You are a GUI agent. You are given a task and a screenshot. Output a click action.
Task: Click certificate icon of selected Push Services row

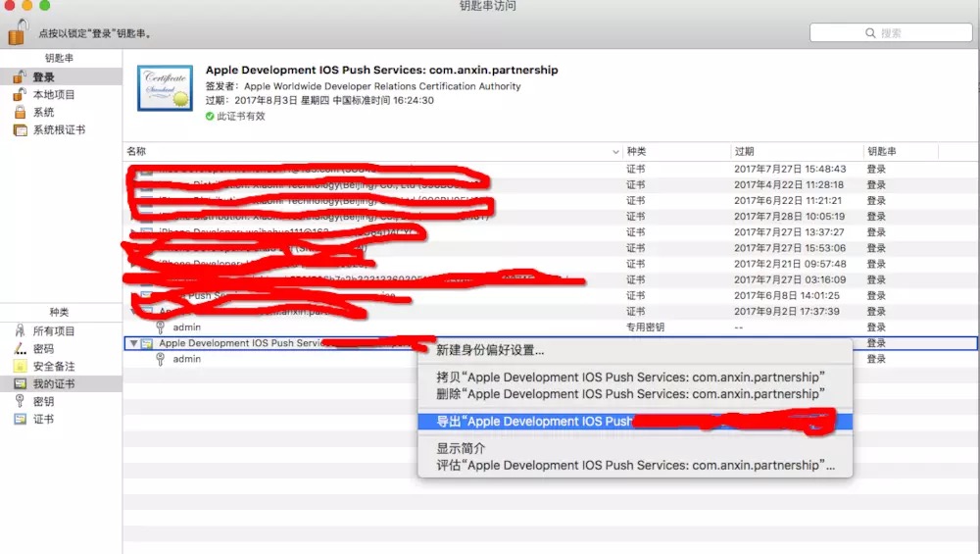click(147, 343)
